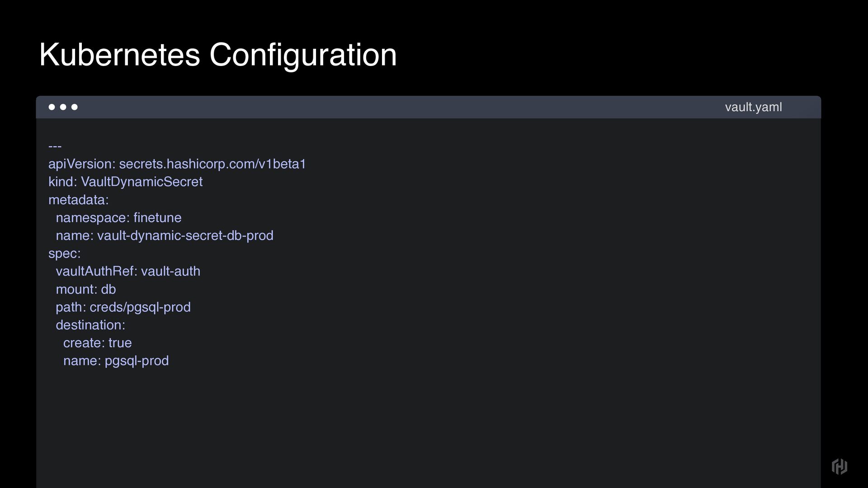
Task: Click the mount: db line
Action: (86, 289)
